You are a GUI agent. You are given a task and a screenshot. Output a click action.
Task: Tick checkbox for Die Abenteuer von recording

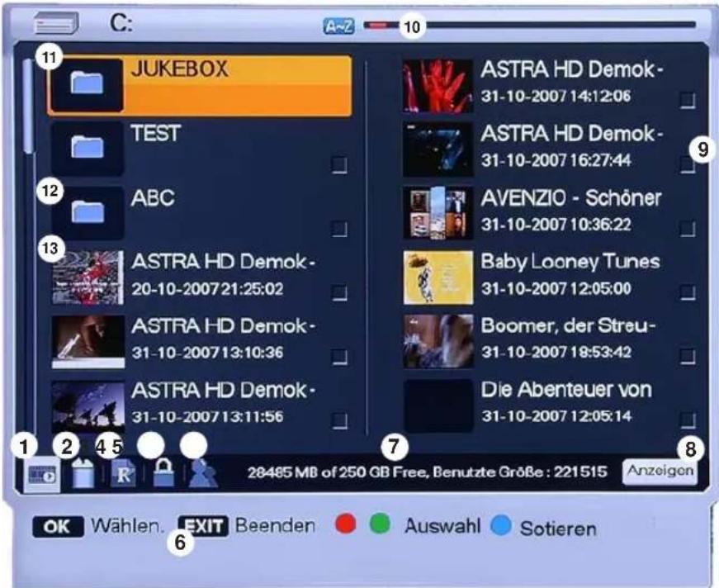688,420
